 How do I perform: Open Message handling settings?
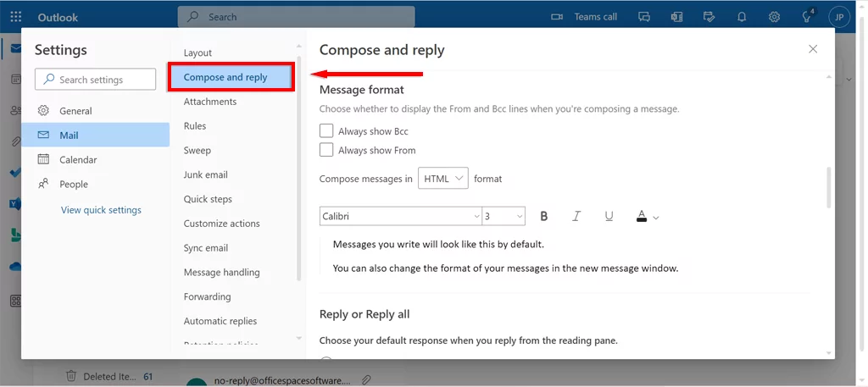click(x=221, y=272)
